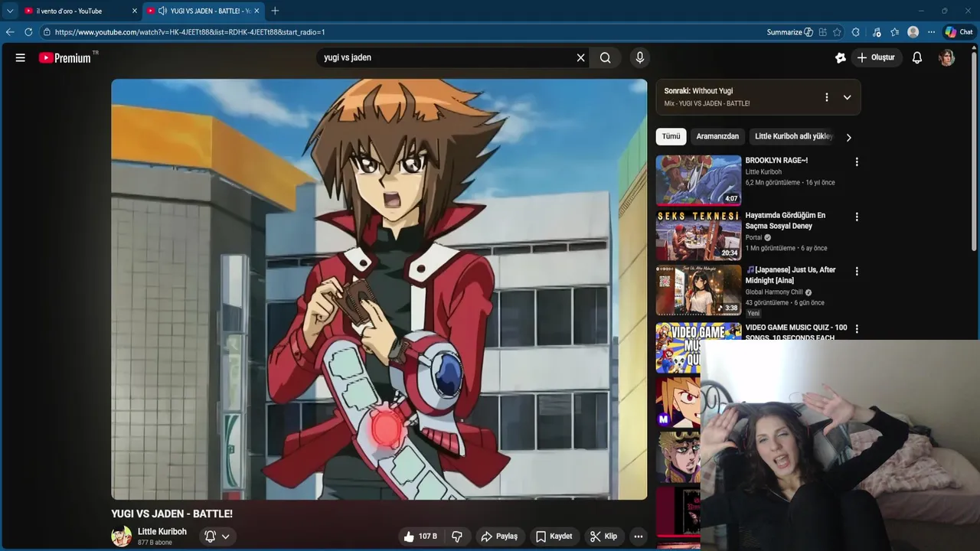Open the Copilot Chat button
This screenshot has height=551, width=980.
click(959, 32)
